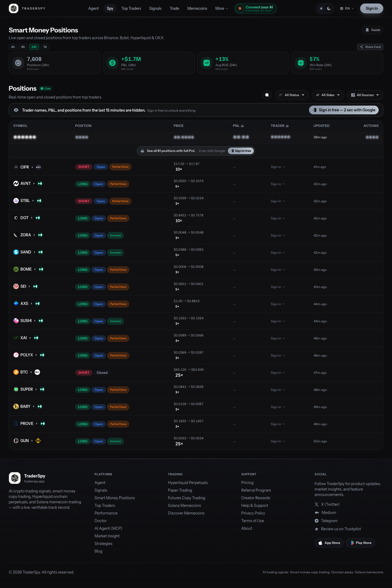Click the AVNT coin icon
Screen dimensions: 392x588
click(x=16, y=183)
